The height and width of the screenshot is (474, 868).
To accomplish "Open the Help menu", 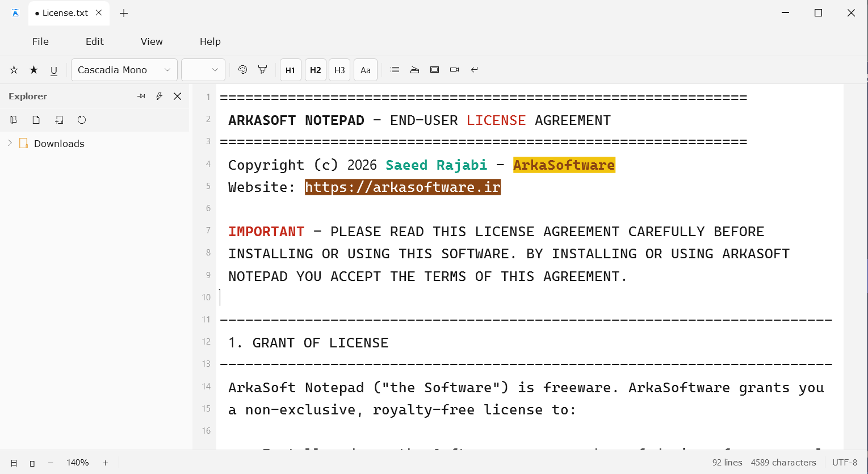I will 210,41.
